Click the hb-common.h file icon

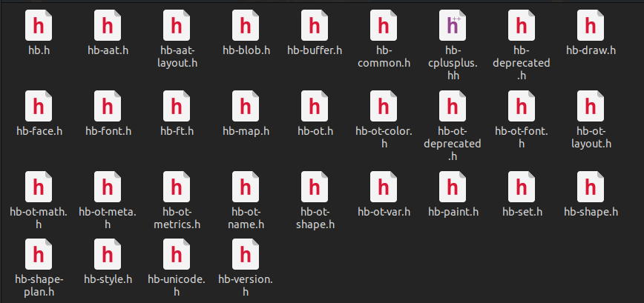point(384,25)
